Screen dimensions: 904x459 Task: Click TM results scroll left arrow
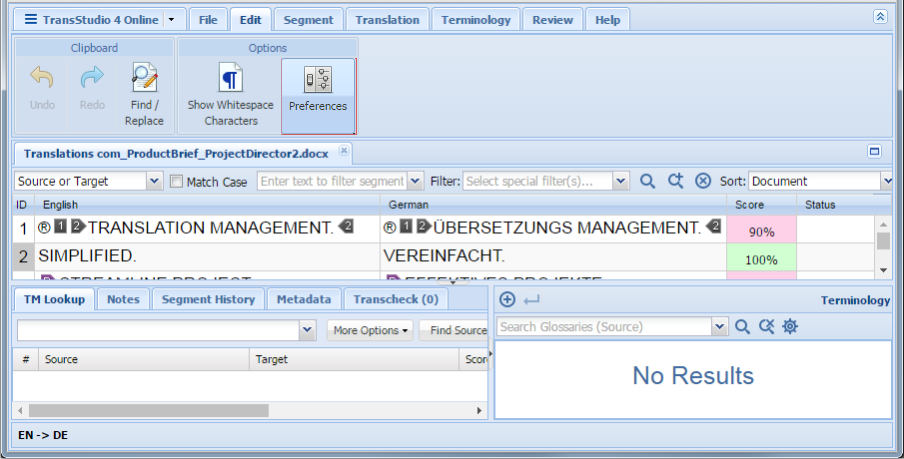click(20, 411)
